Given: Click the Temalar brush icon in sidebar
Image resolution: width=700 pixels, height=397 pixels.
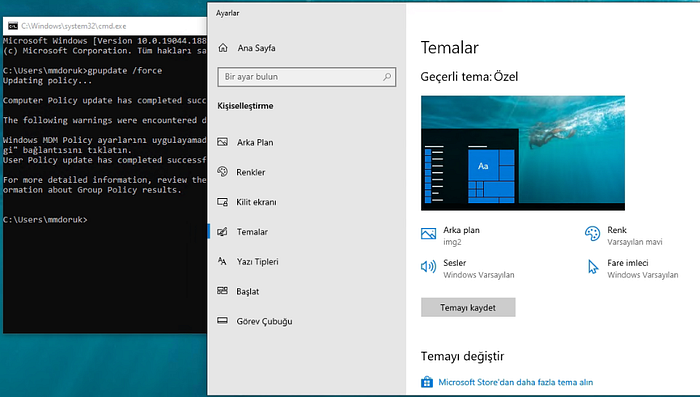Looking at the screenshot, I should (222, 231).
